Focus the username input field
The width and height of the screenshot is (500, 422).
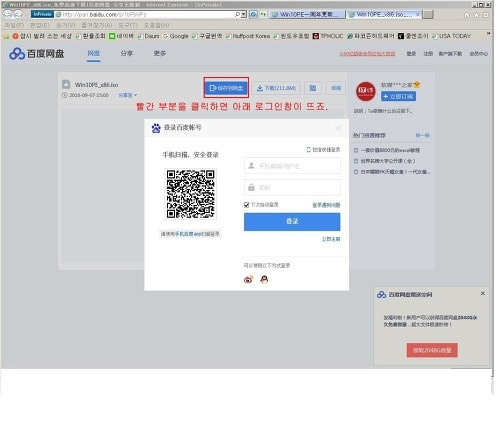292,166
